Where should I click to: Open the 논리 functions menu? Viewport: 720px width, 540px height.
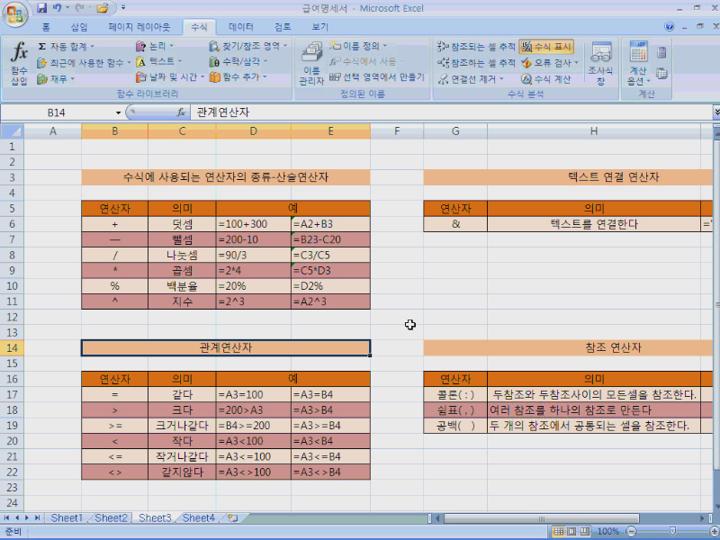pyautogui.click(x=155, y=46)
